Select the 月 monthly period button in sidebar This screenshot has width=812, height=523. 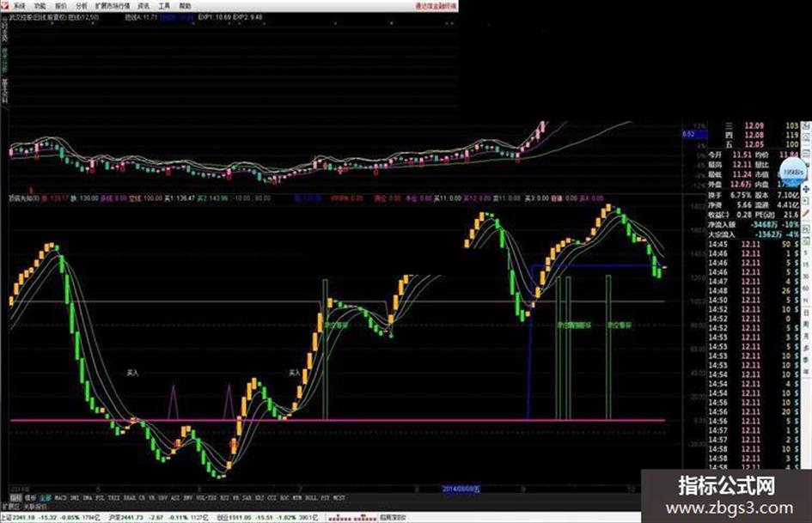(806, 336)
